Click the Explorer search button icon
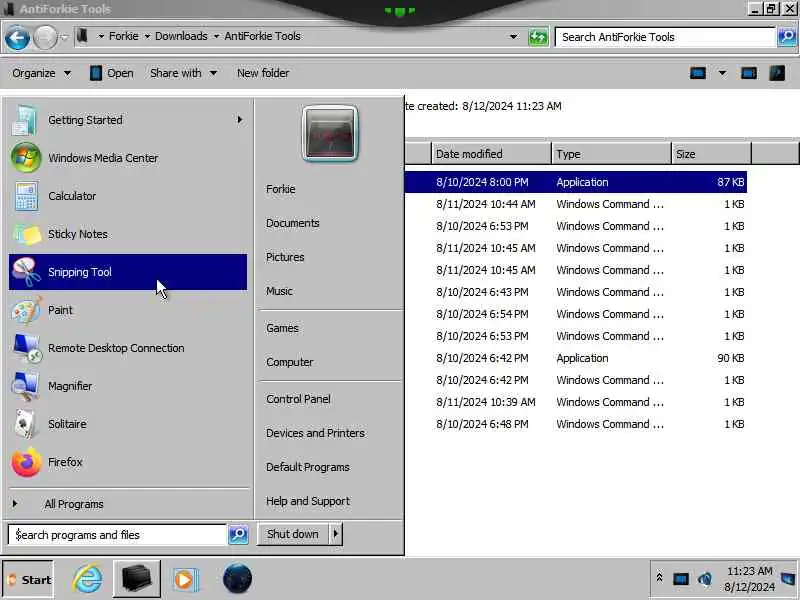The width and height of the screenshot is (800, 600). point(787,37)
